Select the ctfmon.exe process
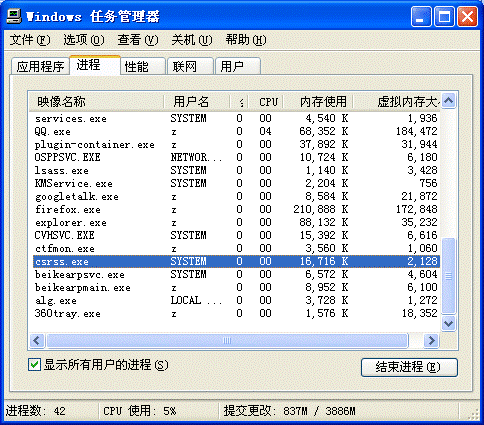Screen dimensions: 484x425 tap(236, 248)
